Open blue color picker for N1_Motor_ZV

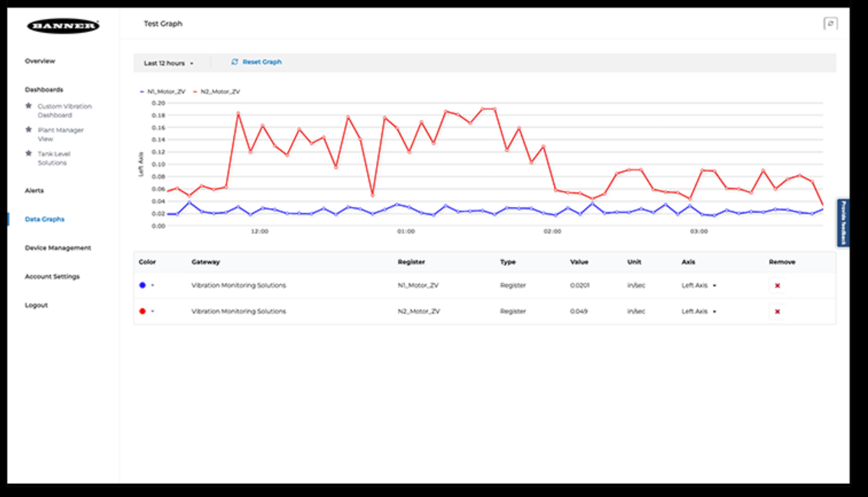point(146,285)
